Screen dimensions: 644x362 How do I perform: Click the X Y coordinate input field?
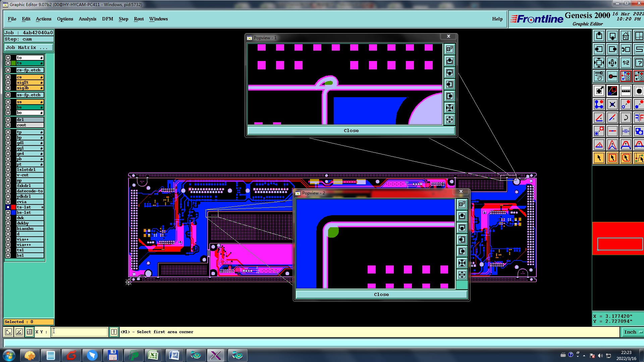[x=79, y=332]
